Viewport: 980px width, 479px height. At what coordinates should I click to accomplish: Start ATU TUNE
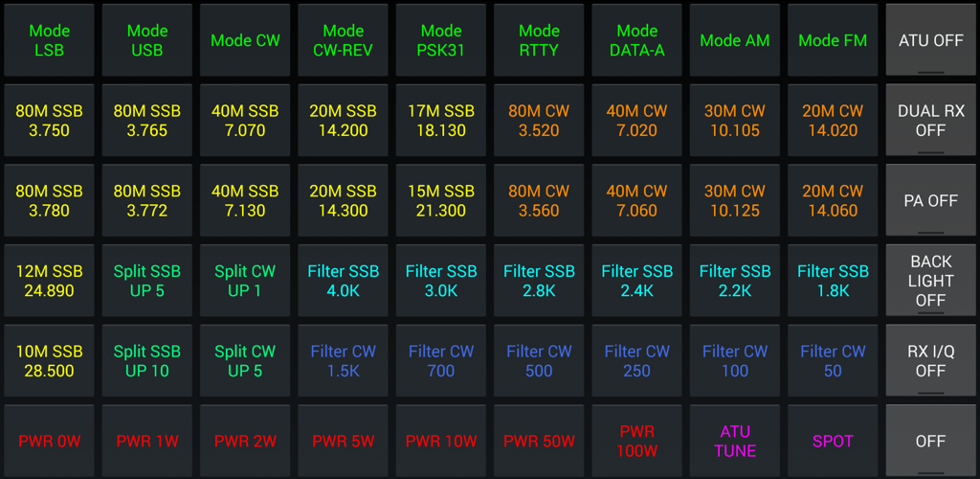(735, 441)
